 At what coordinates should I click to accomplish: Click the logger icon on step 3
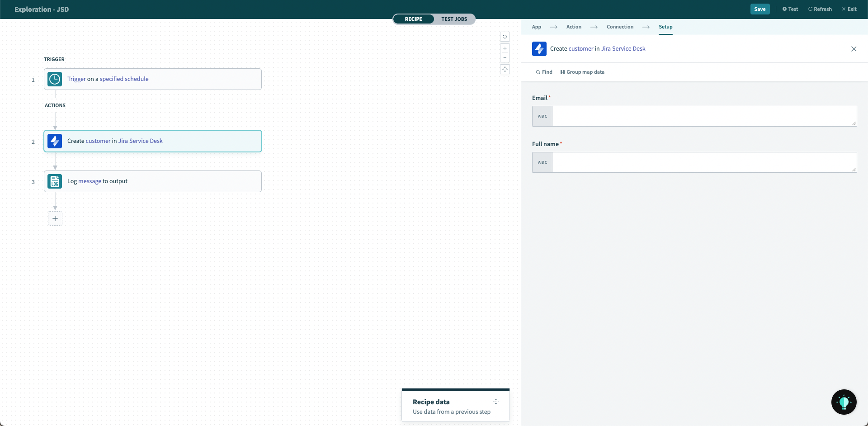click(x=54, y=181)
